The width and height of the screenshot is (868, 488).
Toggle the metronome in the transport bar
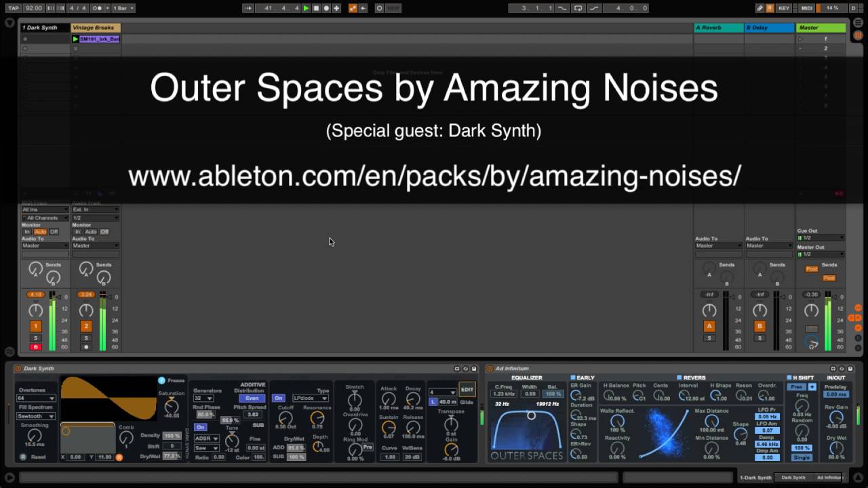point(98,8)
